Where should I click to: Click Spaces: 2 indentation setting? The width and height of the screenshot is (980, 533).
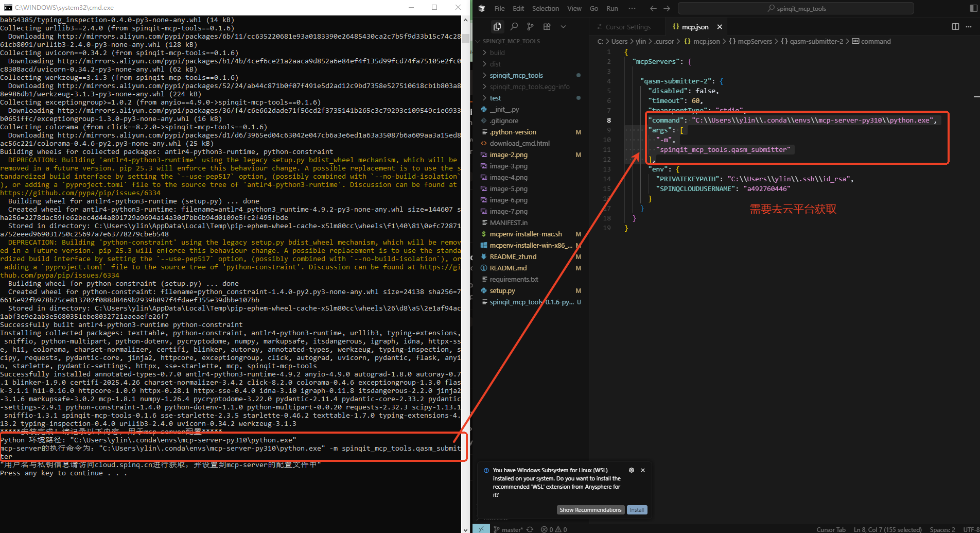click(942, 529)
